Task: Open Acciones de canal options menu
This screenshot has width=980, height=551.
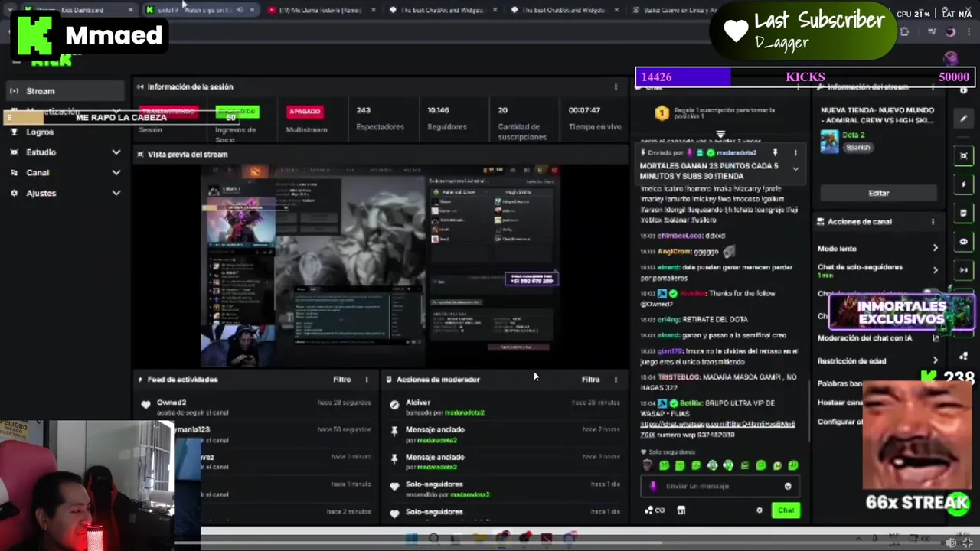Action: tap(933, 222)
